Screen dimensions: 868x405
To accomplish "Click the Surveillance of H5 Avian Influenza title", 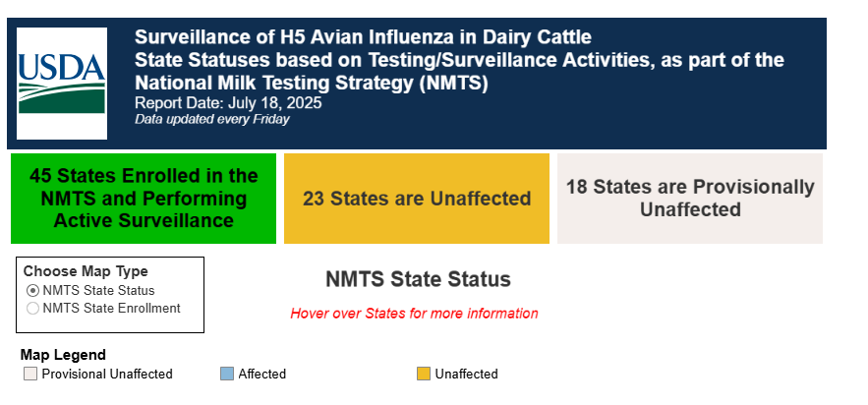I will click(363, 37).
